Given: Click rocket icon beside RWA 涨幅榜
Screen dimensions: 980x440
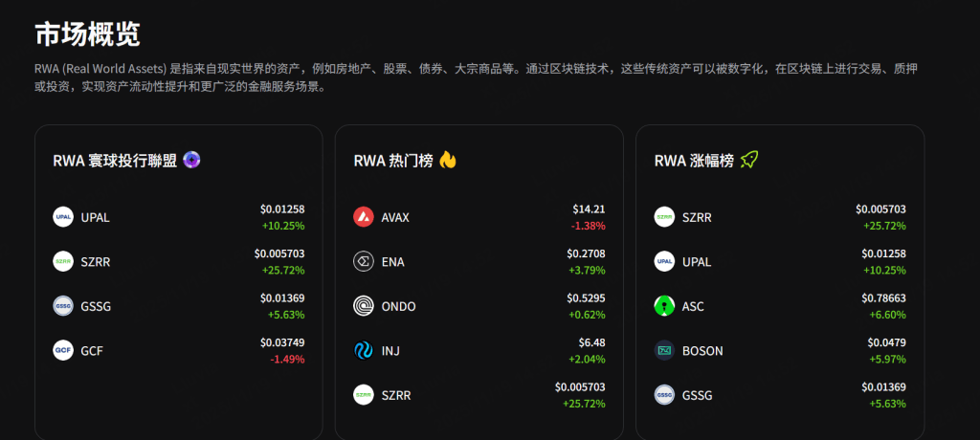Looking at the screenshot, I should 748,160.
